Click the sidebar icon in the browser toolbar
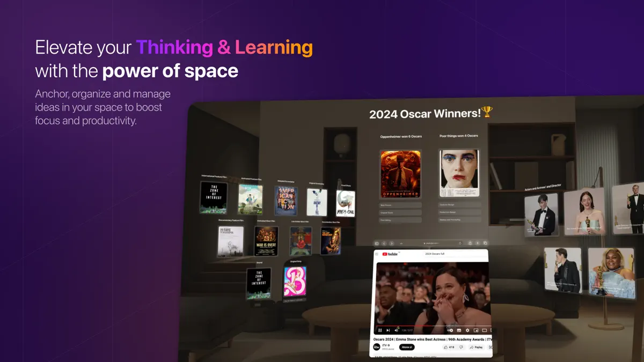Image resolution: width=644 pixels, height=362 pixels. [x=376, y=242]
